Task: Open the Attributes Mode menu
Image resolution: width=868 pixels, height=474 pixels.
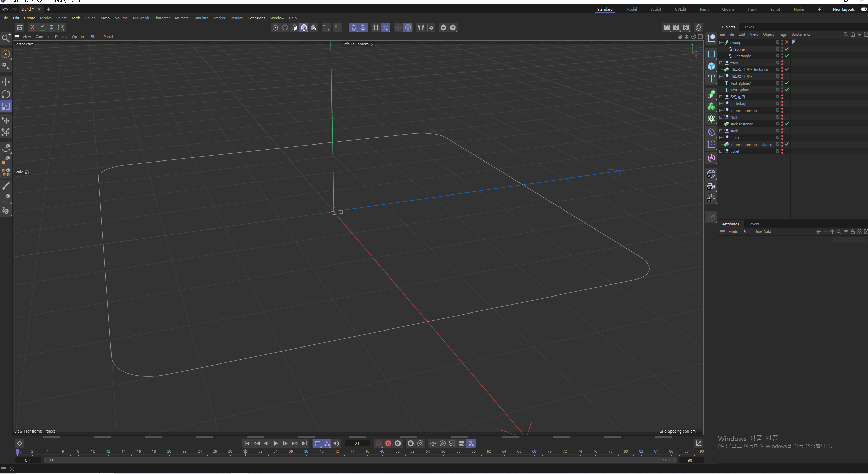Action: click(733, 232)
